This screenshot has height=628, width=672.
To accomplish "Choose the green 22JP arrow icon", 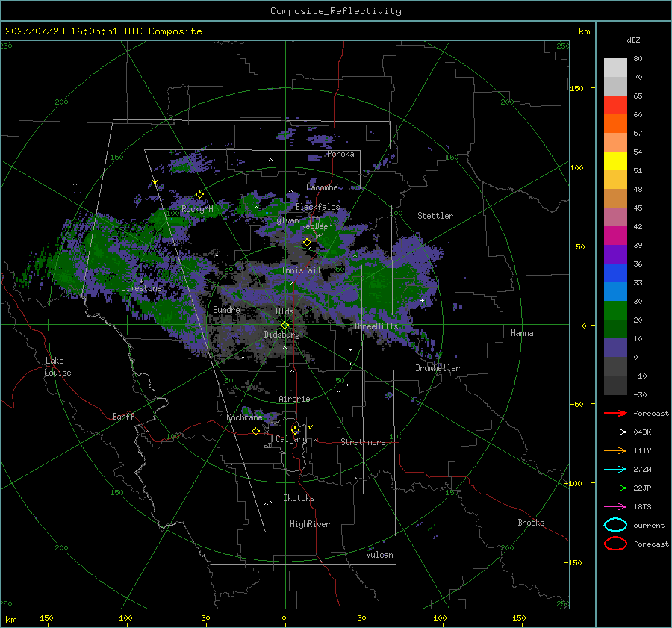I will 615,488.
